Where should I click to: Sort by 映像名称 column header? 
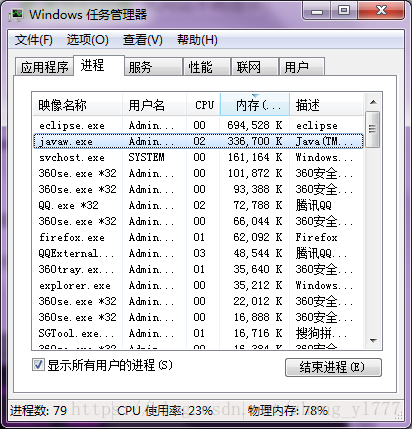[x=77, y=105]
